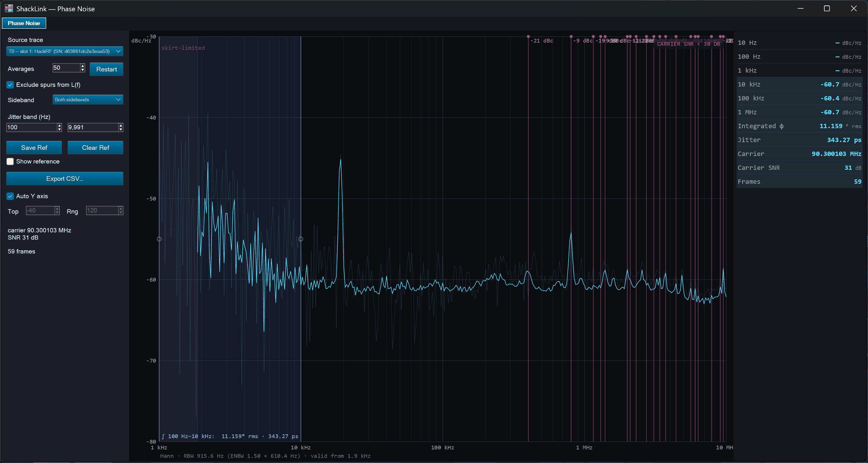Click the Hann RBW info text below plot
This screenshot has width=868, height=463.
265,456
